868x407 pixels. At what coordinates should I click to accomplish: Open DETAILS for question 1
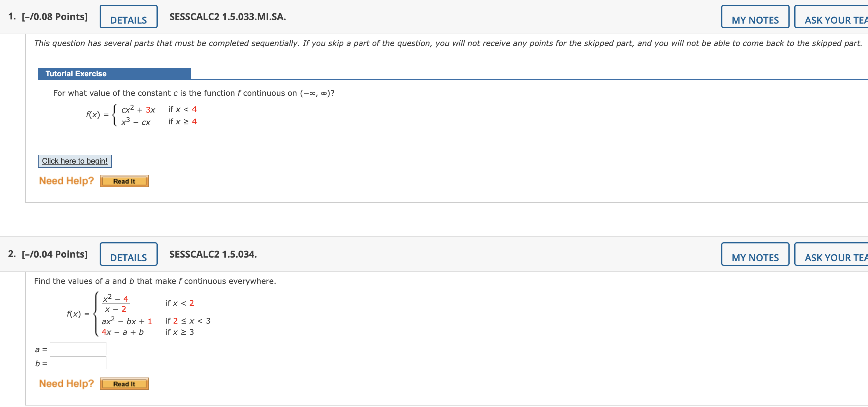point(129,16)
